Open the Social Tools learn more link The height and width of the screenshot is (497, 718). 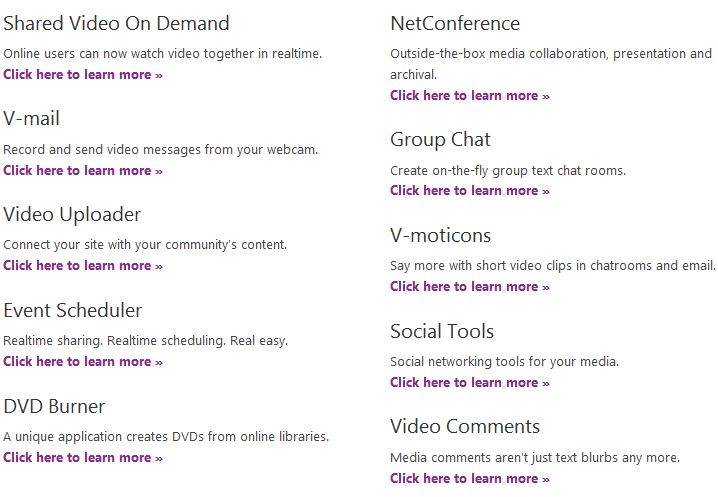click(470, 382)
